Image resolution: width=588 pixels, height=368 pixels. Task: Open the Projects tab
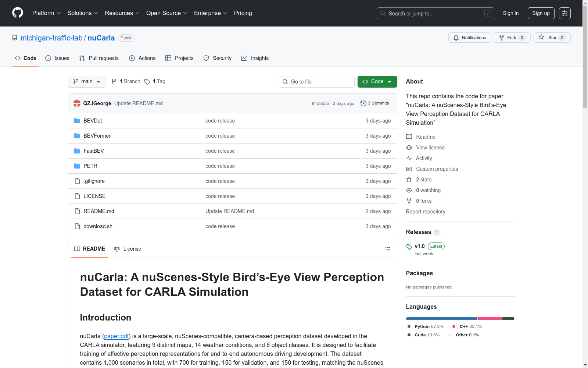[x=179, y=58]
